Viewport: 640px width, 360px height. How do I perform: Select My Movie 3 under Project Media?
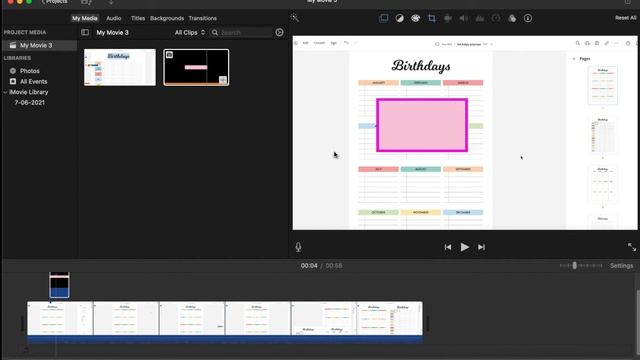(x=39, y=45)
